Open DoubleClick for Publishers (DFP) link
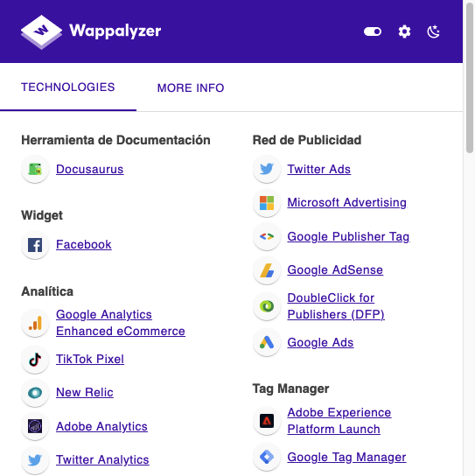475x476 pixels. [x=336, y=306]
